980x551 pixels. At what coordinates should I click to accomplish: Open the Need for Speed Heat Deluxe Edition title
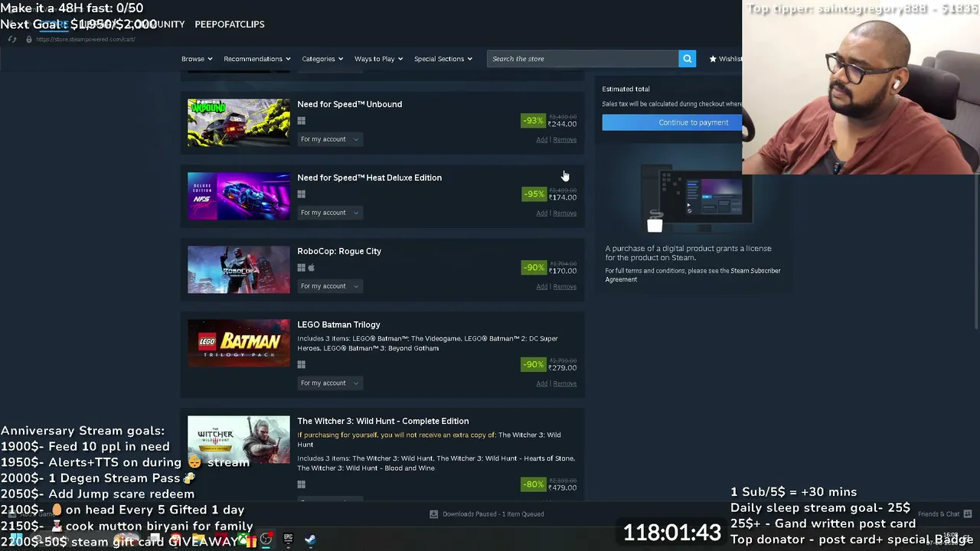[x=370, y=178]
